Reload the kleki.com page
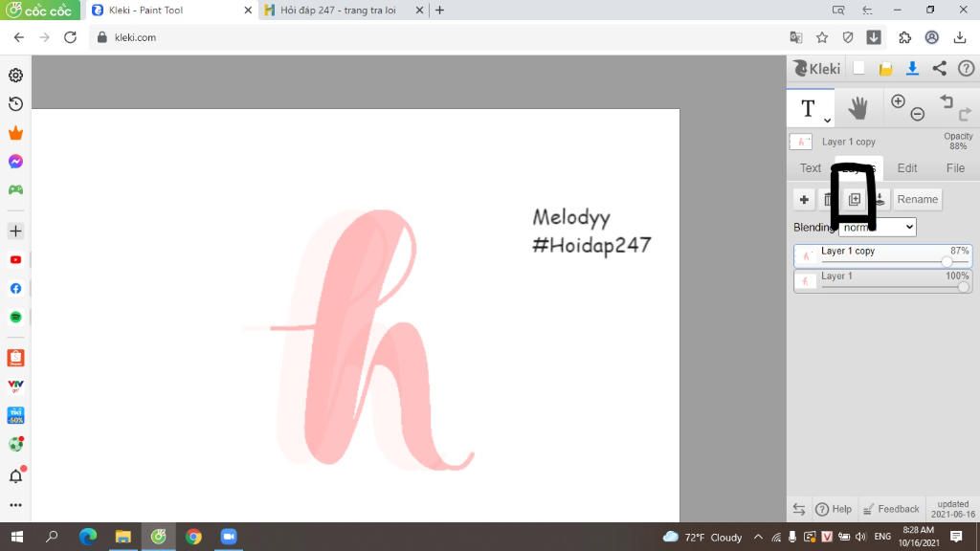 point(70,37)
